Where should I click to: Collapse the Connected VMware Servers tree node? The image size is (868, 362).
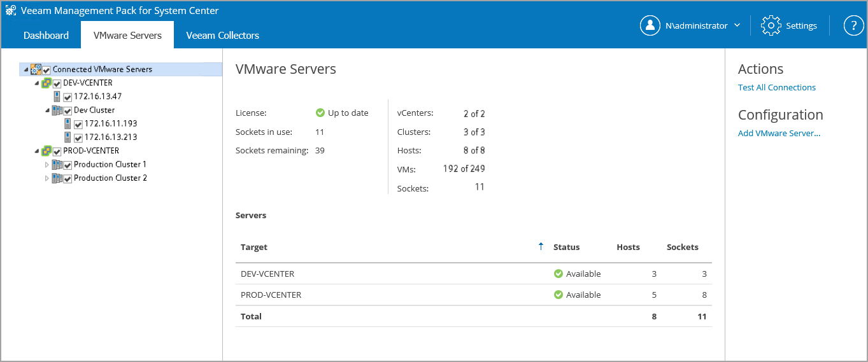click(25, 69)
